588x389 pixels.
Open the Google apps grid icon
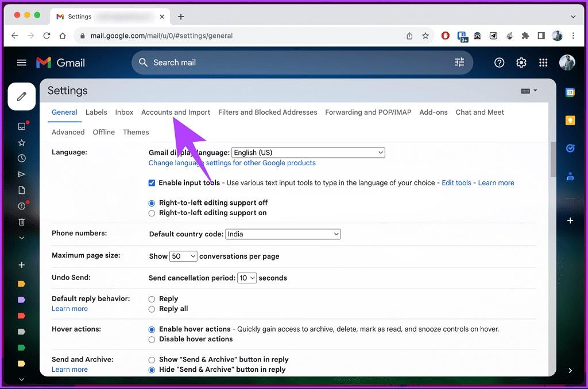[543, 63]
